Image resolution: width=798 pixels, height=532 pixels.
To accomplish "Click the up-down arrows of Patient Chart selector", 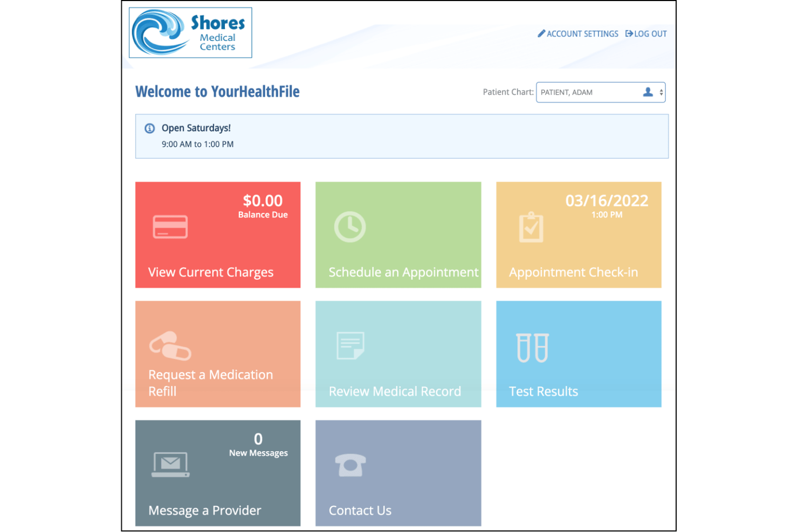I will (x=661, y=92).
